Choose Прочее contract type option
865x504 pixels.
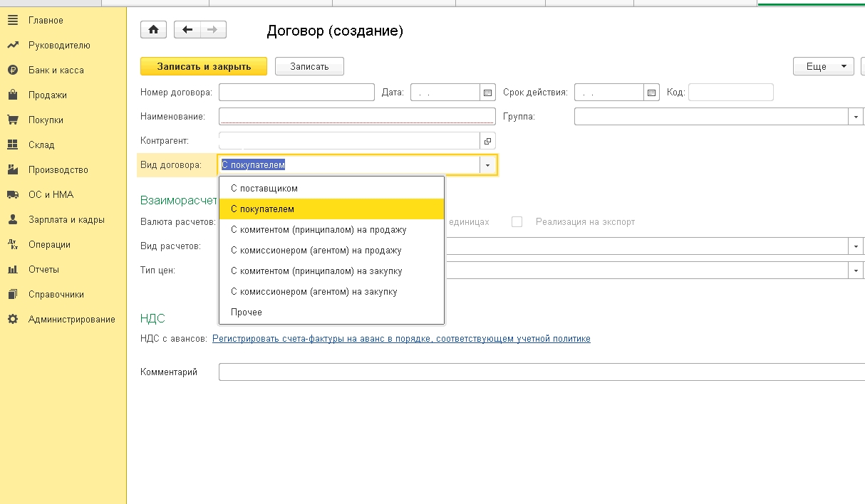click(x=247, y=313)
